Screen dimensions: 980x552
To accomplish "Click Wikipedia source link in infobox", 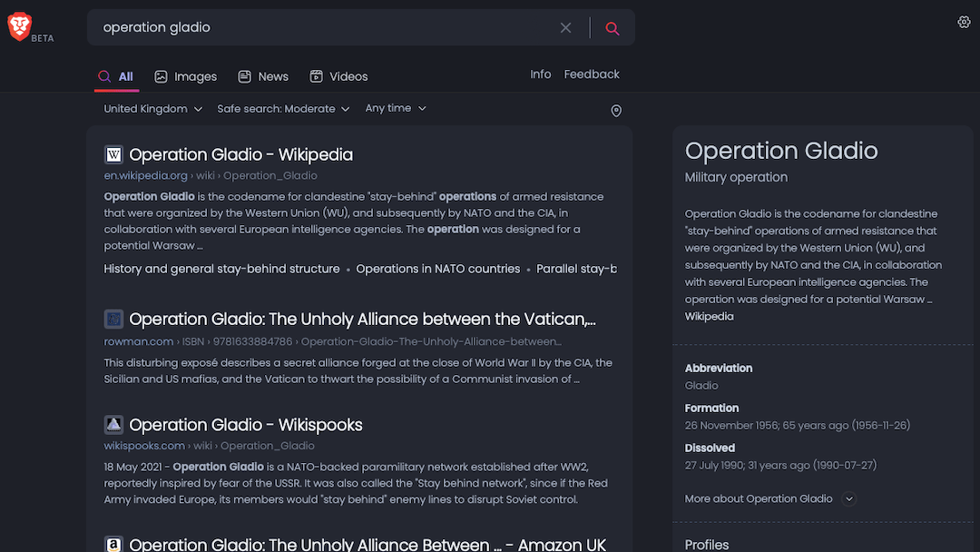I will 709,316.
